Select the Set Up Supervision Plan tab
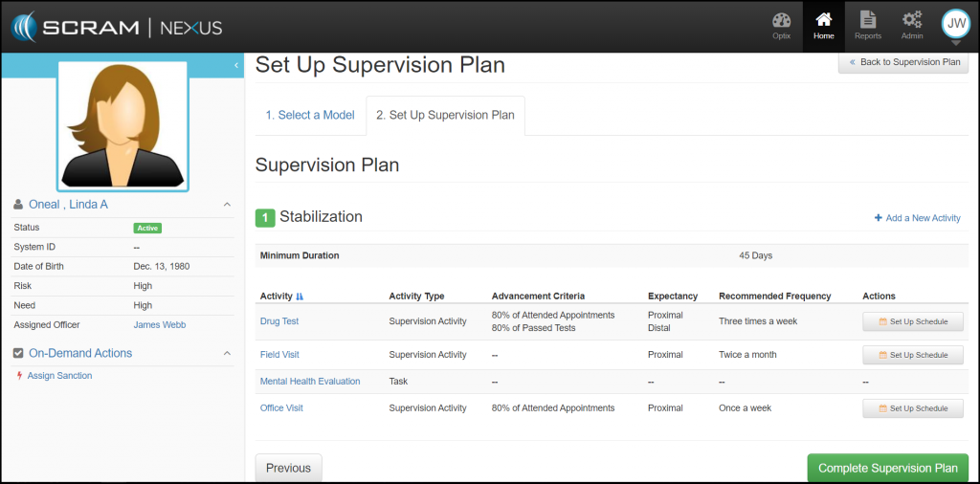The image size is (980, 484). coord(445,115)
